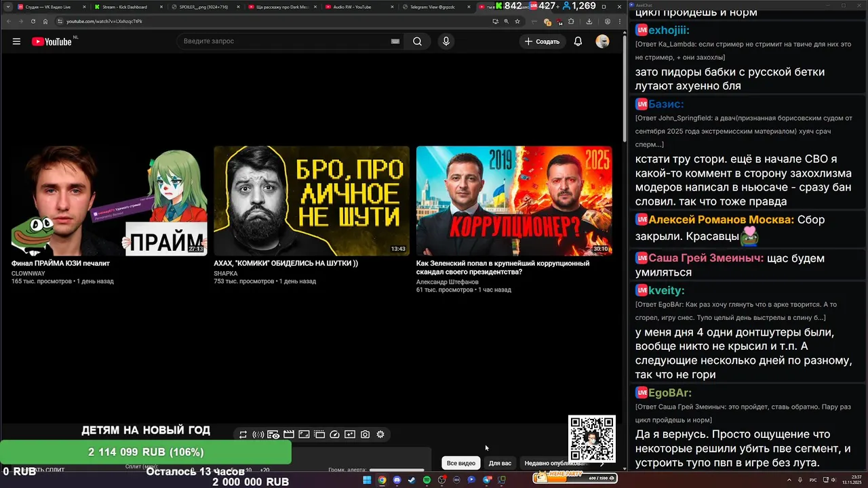The width and height of the screenshot is (868, 488).
Task: Open the gear settings in player toolbar
Action: click(x=380, y=434)
